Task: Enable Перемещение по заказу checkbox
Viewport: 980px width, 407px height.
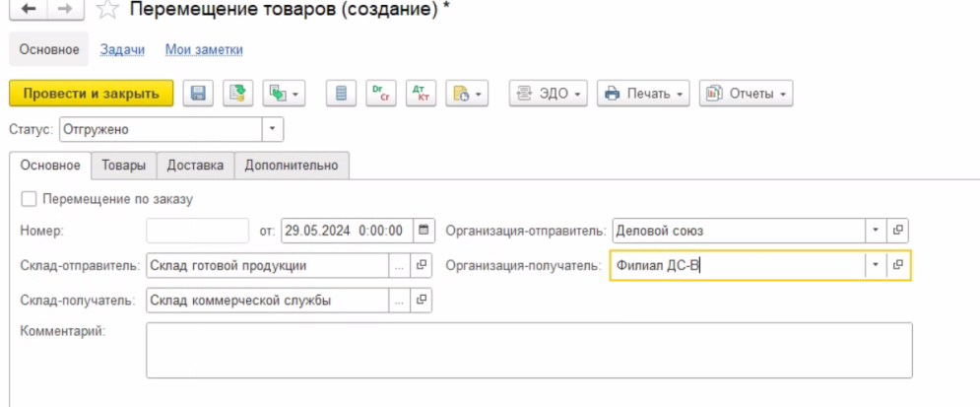Action: [29, 199]
